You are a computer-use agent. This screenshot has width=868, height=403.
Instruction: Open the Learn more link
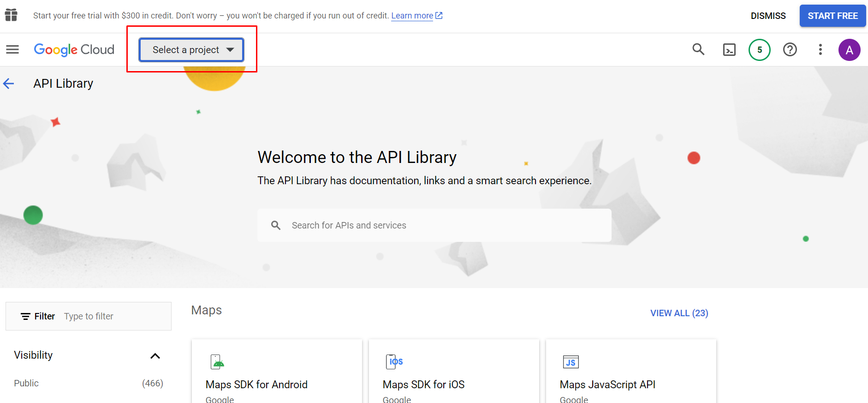pos(412,16)
